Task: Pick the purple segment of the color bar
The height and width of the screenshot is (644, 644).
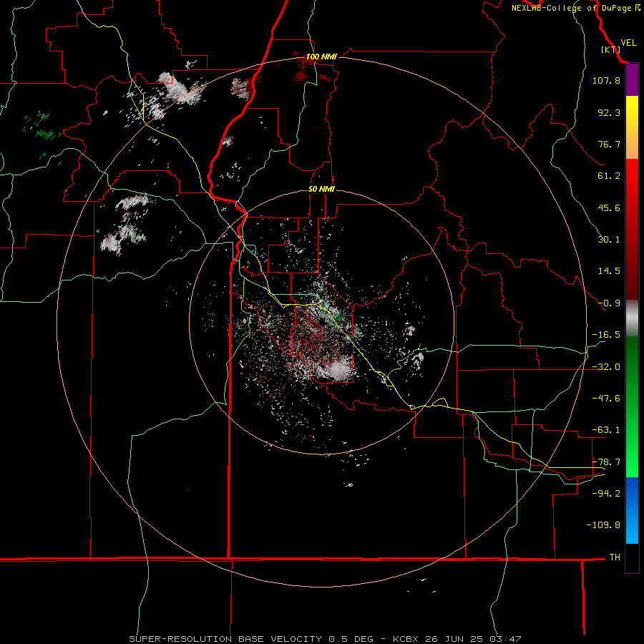Action: pyautogui.click(x=632, y=80)
